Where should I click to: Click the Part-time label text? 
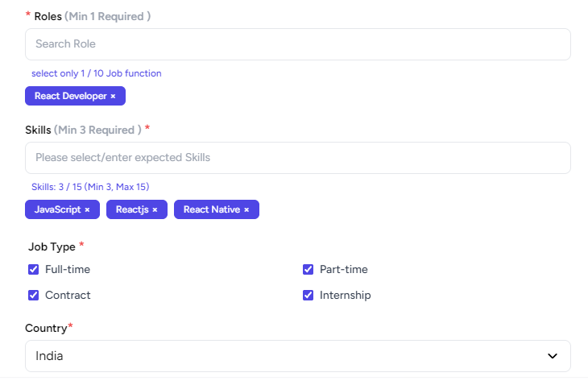pos(343,269)
